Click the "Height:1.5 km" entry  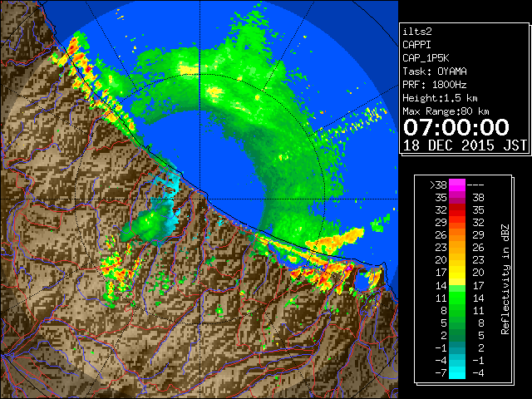(x=440, y=98)
